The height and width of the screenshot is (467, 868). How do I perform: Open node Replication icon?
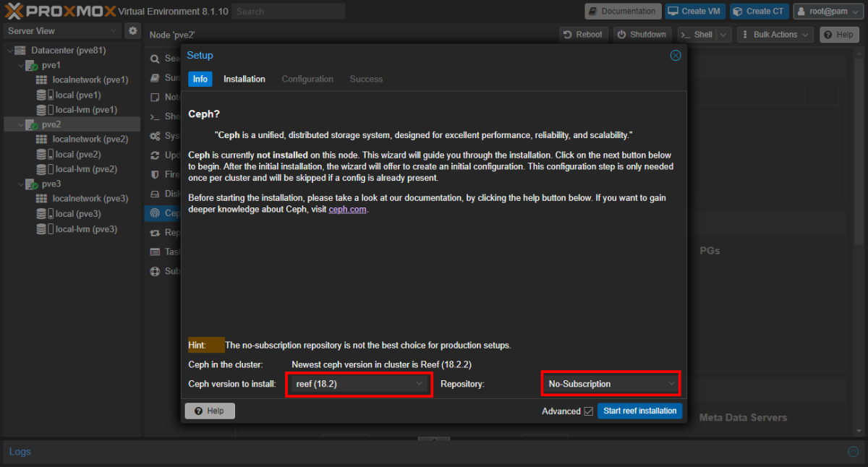pos(155,233)
